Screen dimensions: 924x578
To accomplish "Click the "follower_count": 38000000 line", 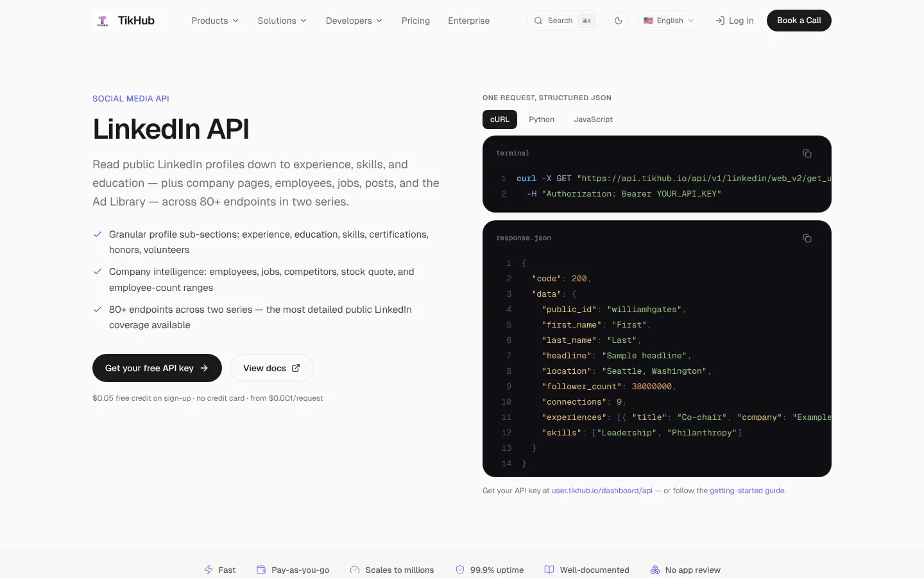I will (x=609, y=387).
